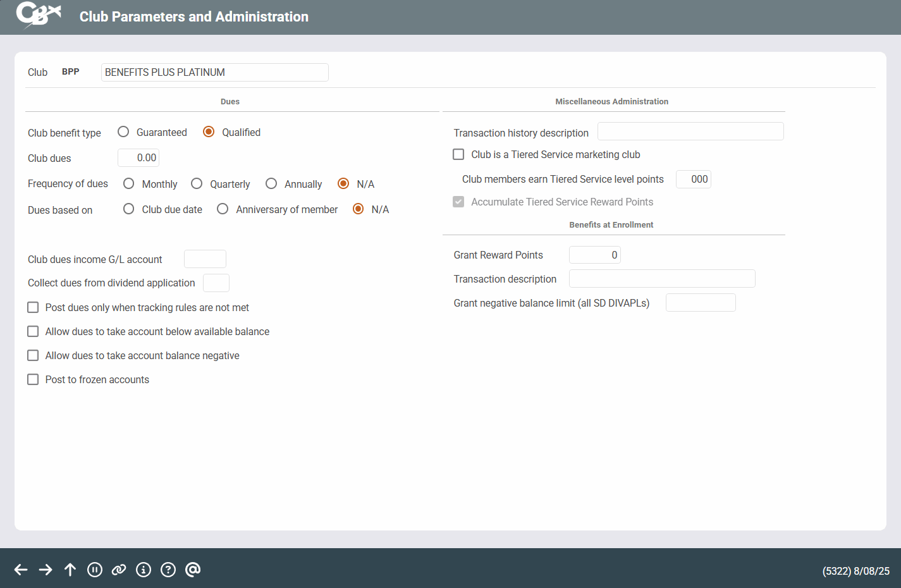Image resolution: width=901 pixels, height=588 pixels.
Task: Click the up arrow icon
Action: (x=70, y=570)
